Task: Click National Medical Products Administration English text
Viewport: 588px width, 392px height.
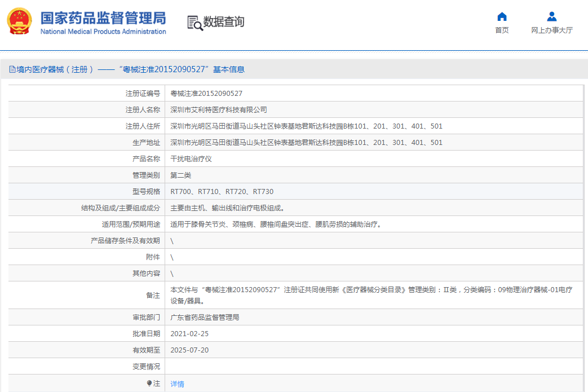Action: pos(103,32)
